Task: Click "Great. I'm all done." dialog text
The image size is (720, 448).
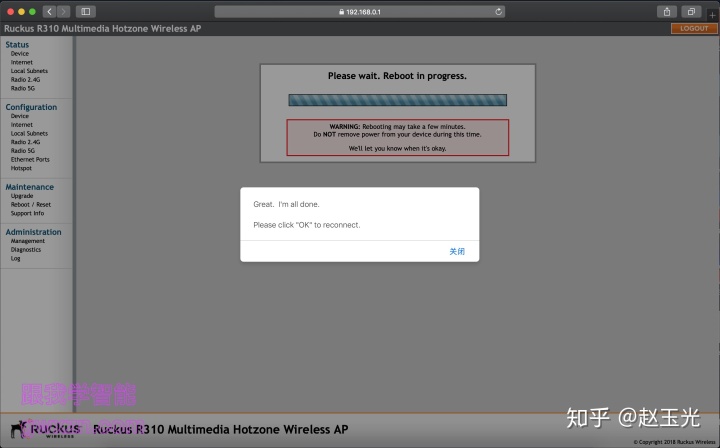Action: tap(286, 204)
